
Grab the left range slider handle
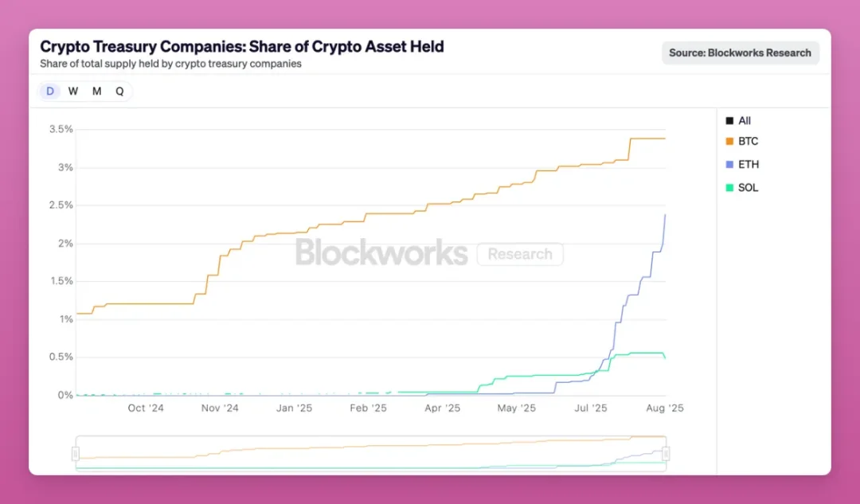coord(76,454)
